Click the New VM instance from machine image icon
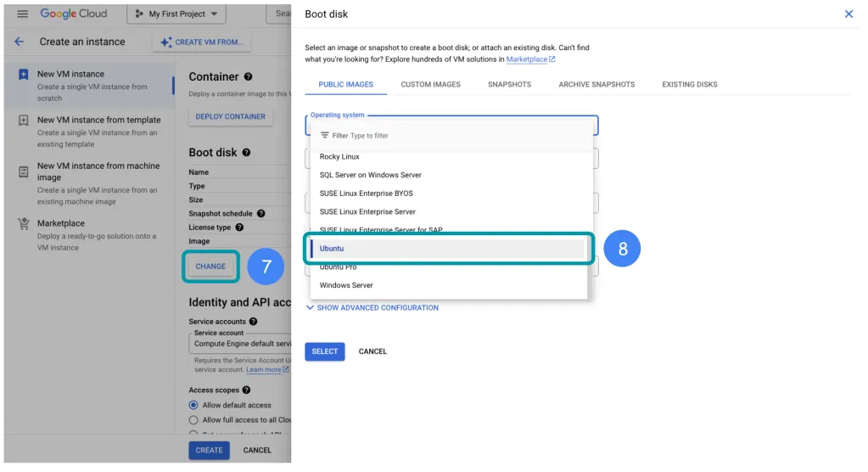Viewport: 868px width, 472px height. point(23,171)
